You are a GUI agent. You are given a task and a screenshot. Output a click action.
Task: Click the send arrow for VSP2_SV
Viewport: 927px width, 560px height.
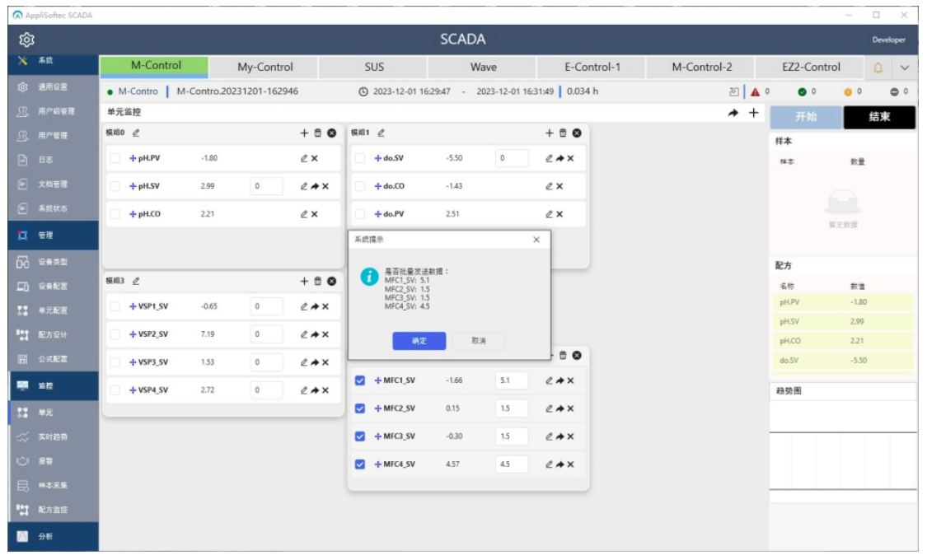click(315, 334)
